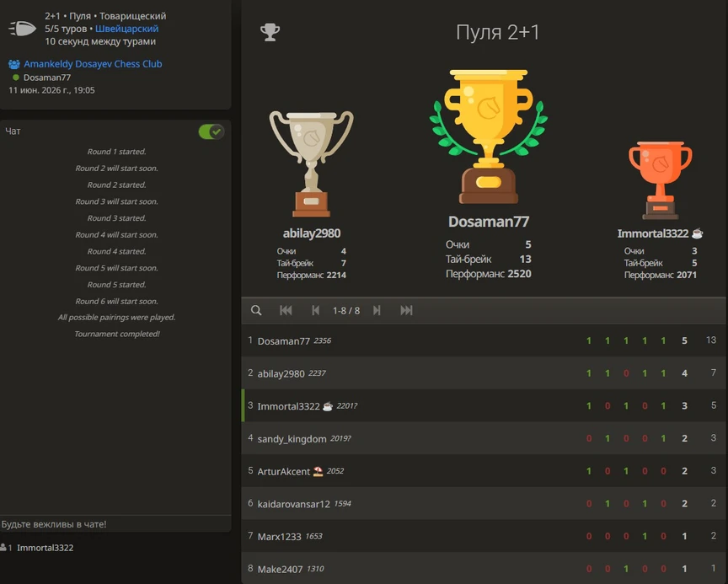The image size is (728, 584).
Task: Select the Make2407 standings row
Action: (484, 568)
